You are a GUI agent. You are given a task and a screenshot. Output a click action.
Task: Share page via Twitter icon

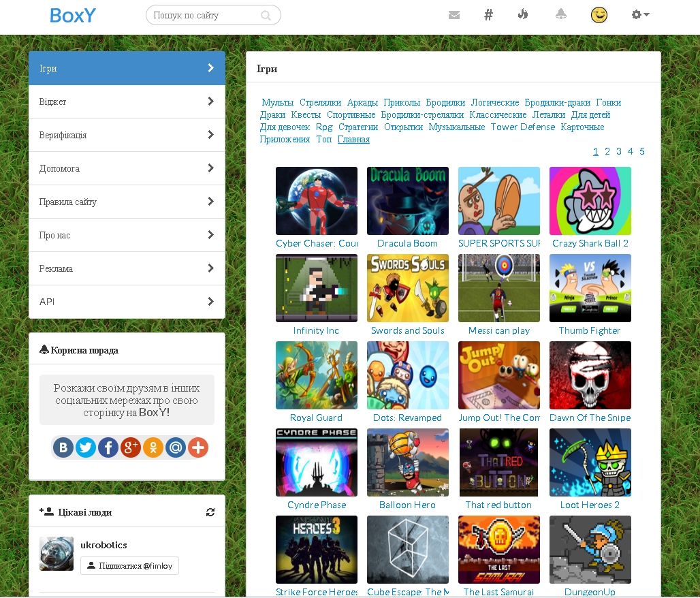point(86,447)
